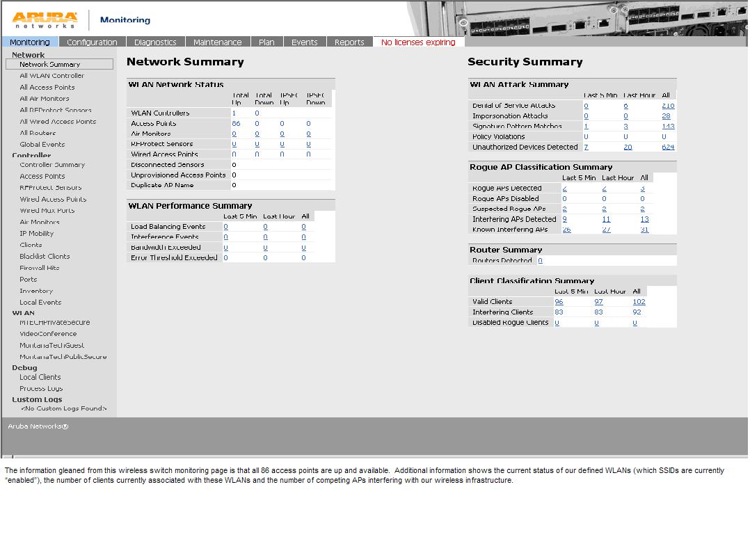Click Signature Pattern Matches All count 143

click(668, 126)
